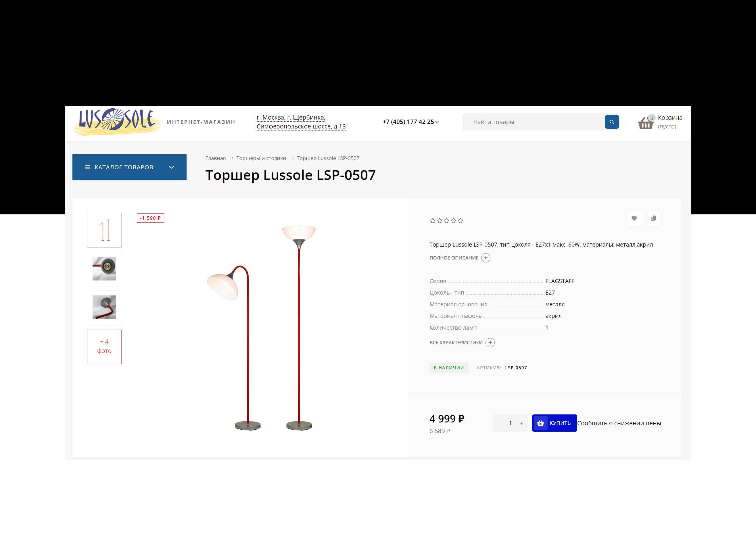The image size is (756, 538).
Task: Open Торшеры и столики breadcrumb
Action: pyautogui.click(x=261, y=158)
